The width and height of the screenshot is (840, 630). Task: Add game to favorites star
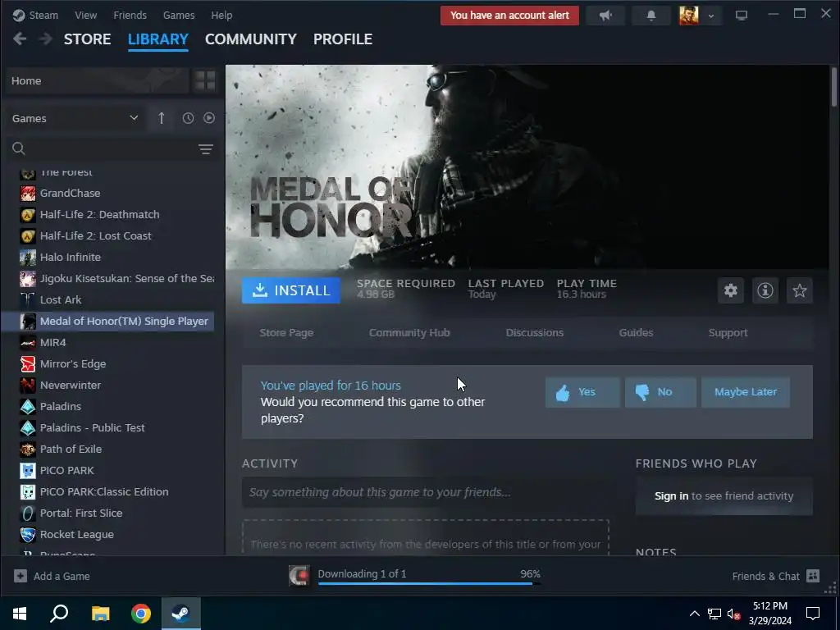click(799, 290)
